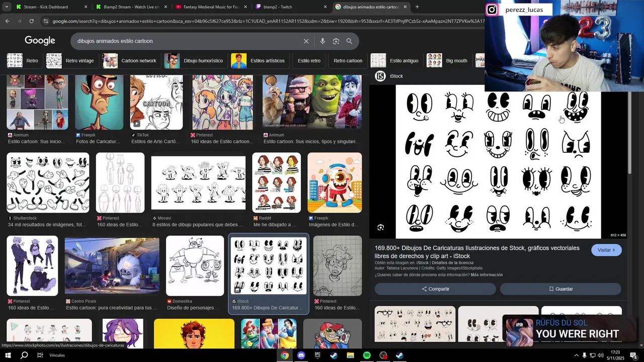The width and height of the screenshot is (644, 362).
Task: Select Freepik one-eyed monster illustration thumbnail
Action: click(x=335, y=183)
